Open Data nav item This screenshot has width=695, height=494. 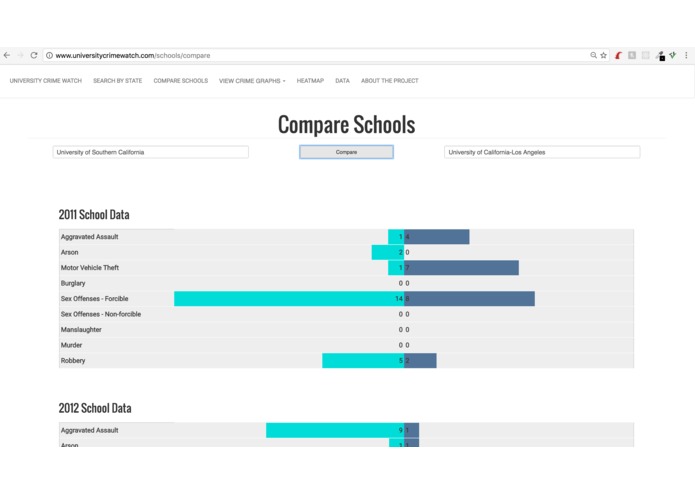pos(342,81)
